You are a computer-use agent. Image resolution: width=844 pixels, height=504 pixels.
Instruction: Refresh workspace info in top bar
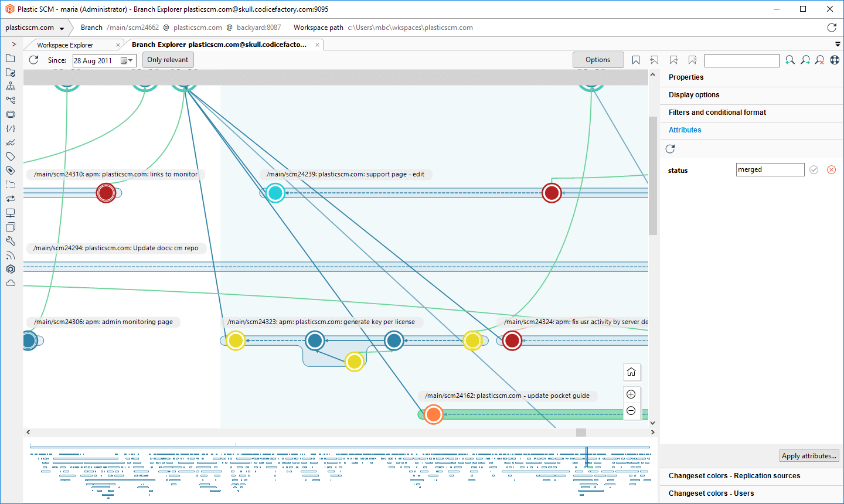[x=831, y=28]
